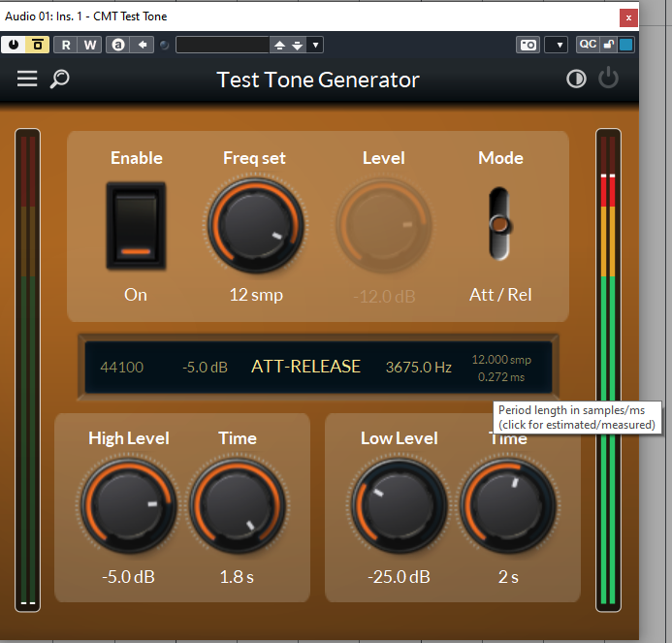
Task: Click the High Level knob
Action: tap(129, 505)
